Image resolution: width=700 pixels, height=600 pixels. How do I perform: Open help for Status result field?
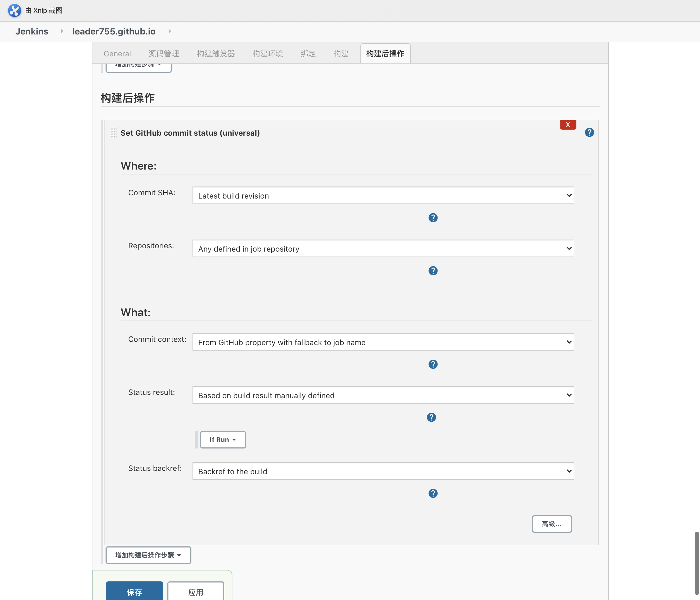coord(431,417)
